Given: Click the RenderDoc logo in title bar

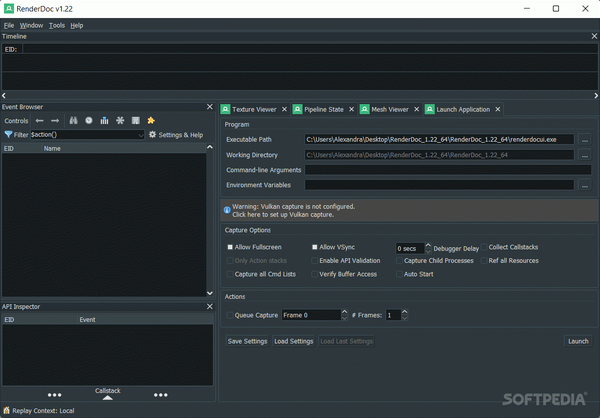Looking at the screenshot, I should click(9, 8).
